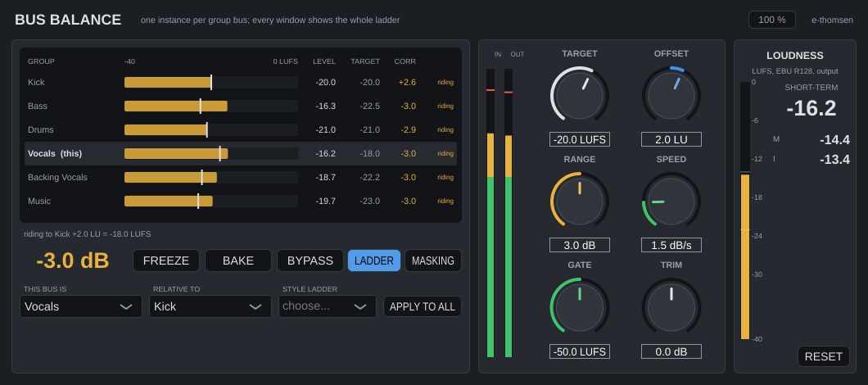
Task: Click the short-term -16.2 readout
Action: pyautogui.click(x=811, y=109)
